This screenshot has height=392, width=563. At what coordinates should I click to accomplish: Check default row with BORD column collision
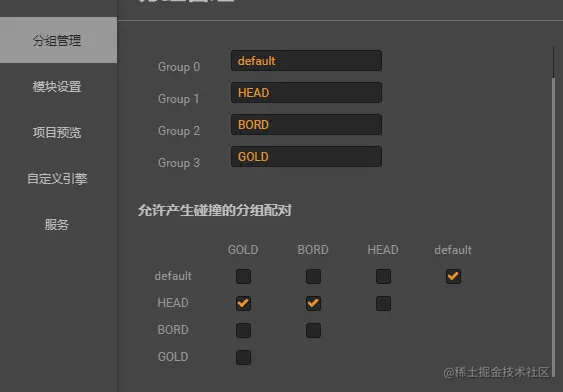[313, 276]
